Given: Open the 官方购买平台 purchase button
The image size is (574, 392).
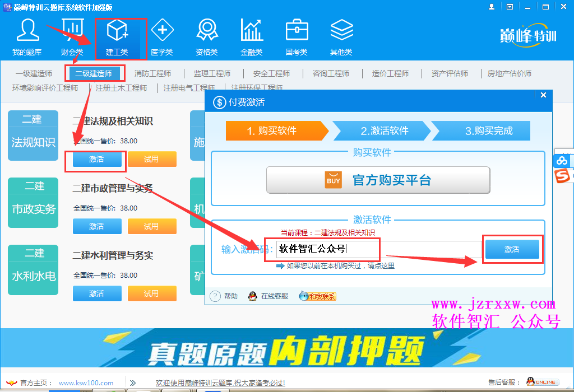Looking at the screenshot, I should [378, 180].
